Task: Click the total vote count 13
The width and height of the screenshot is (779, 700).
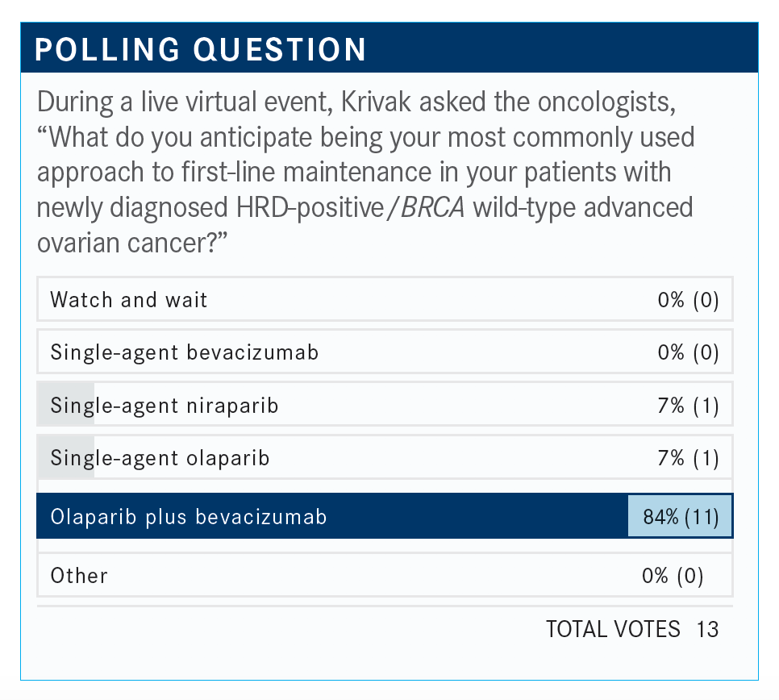Action: 707,628
